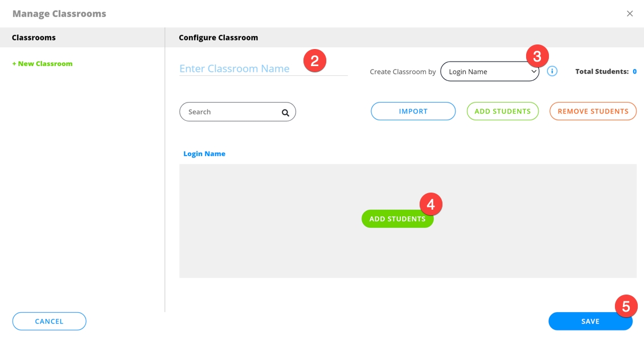
Task: Click the info icon beside the dropdown
Action: pyautogui.click(x=552, y=72)
